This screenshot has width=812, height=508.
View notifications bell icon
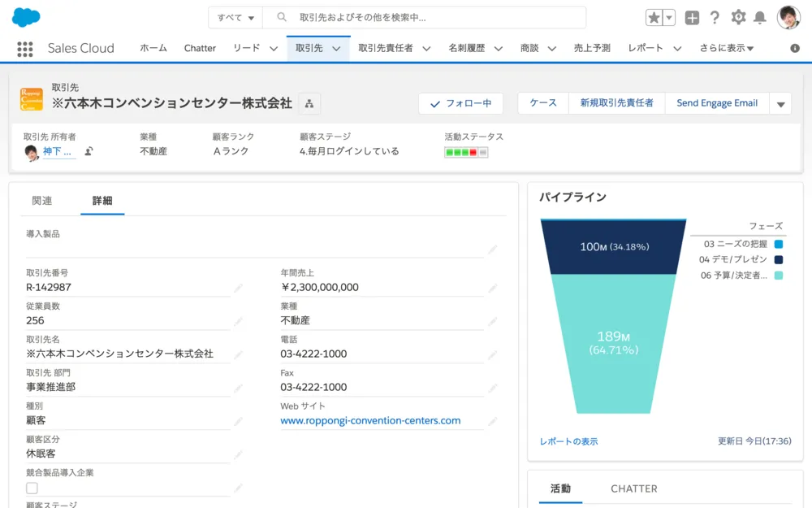pyautogui.click(x=760, y=18)
